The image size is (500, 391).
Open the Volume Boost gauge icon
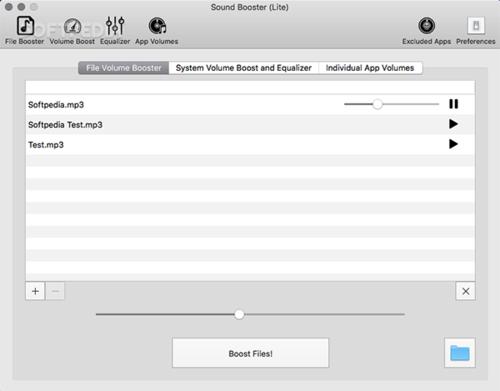pyautogui.click(x=72, y=26)
